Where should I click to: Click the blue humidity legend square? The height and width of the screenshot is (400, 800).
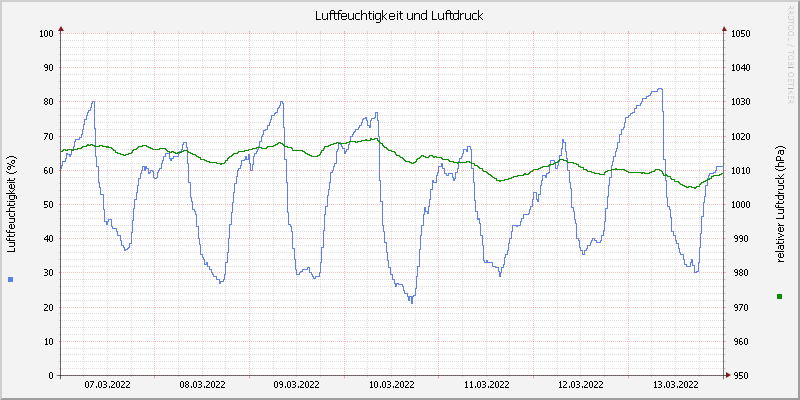pos(11,279)
